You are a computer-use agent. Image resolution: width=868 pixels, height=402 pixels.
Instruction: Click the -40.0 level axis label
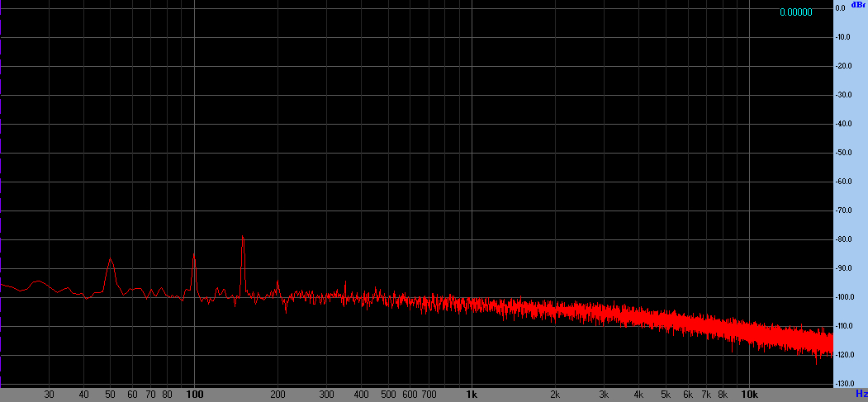[x=842, y=124]
